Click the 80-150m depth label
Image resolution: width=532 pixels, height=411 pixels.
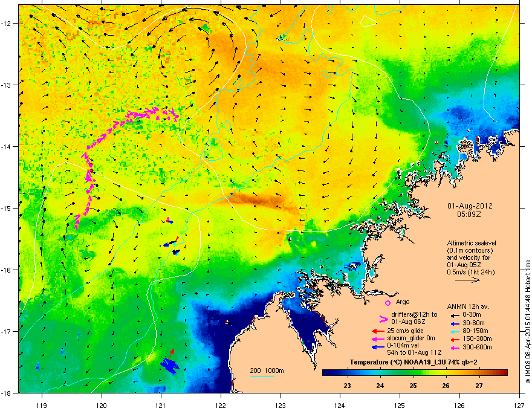pos(475,331)
